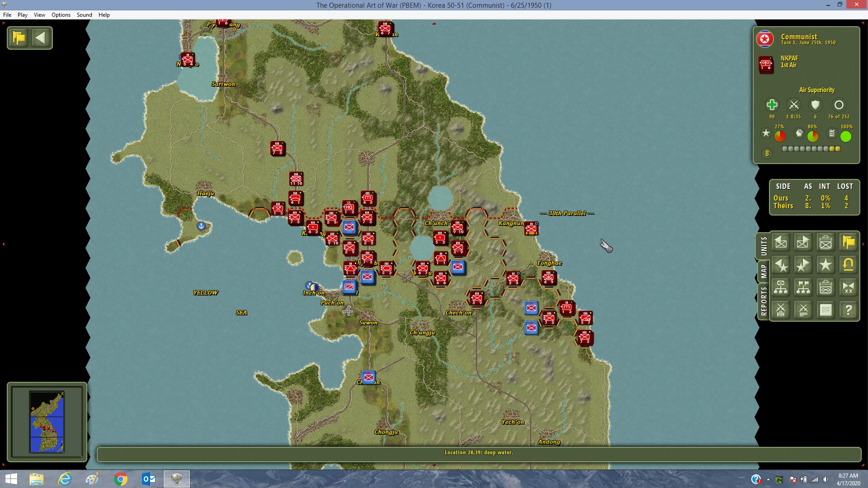Click the Communist flag emblem
This screenshot has height=488, width=868.
tap(765, 39)
